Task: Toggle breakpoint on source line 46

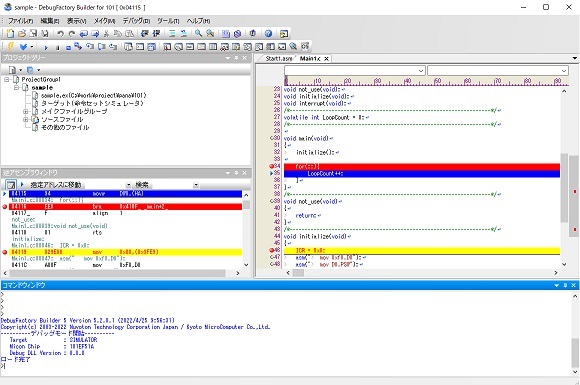Action: (x=272, y=251)
